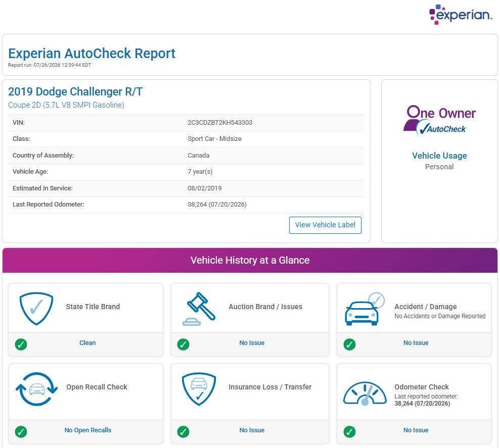
Task: Click the Sport Car - Midsize class value
Action: click(x=214, y=139)
